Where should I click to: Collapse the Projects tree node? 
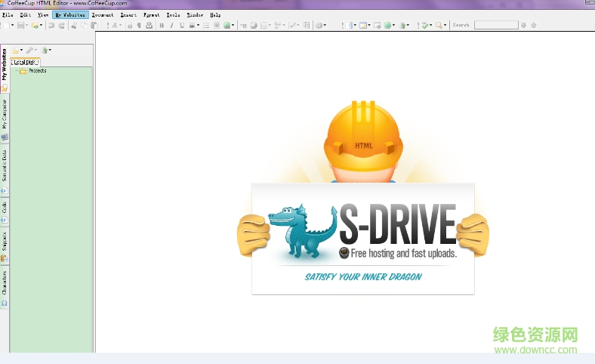(15, 71)
